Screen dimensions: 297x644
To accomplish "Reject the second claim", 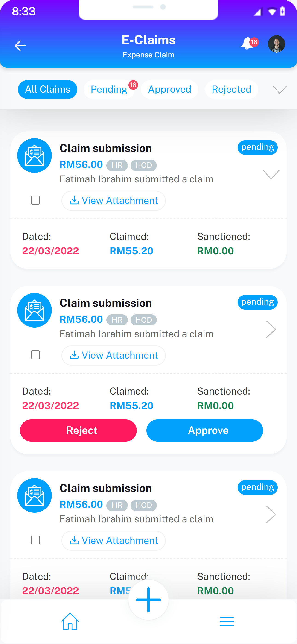I will [78, 430].
